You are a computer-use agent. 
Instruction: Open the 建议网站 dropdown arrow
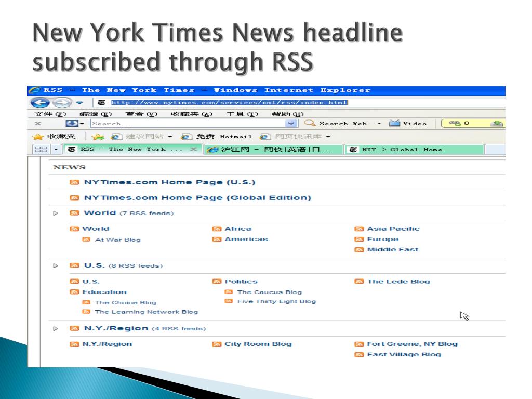[170, 137]
